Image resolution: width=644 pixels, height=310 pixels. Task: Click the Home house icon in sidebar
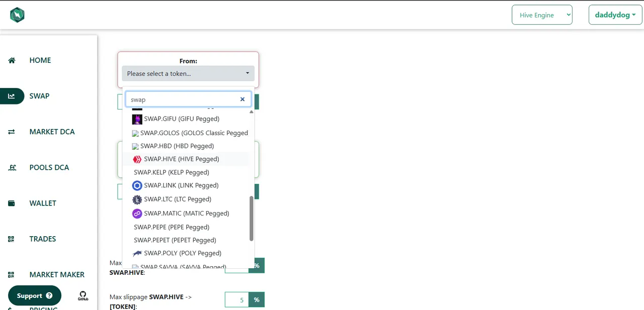click(x=12, y=60)
